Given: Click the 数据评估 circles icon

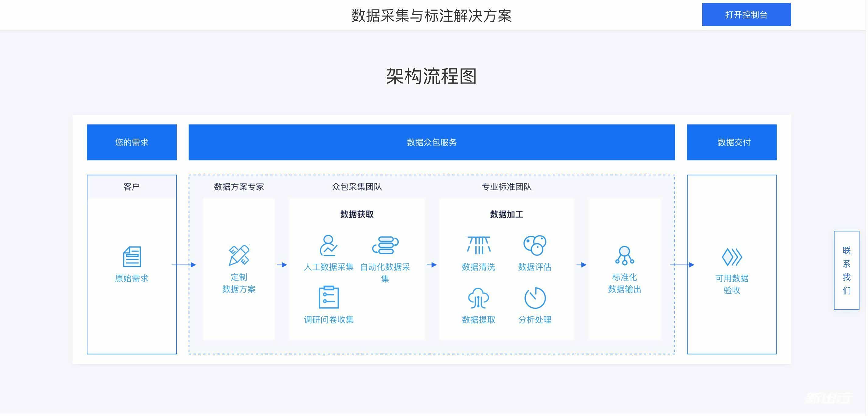Looking at the screenshot, I should 535,245.
